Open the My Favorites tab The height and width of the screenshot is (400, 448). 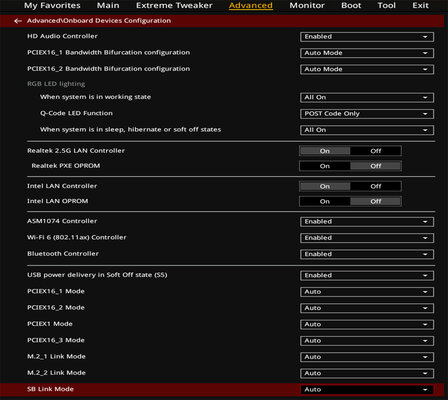(52, 5)
